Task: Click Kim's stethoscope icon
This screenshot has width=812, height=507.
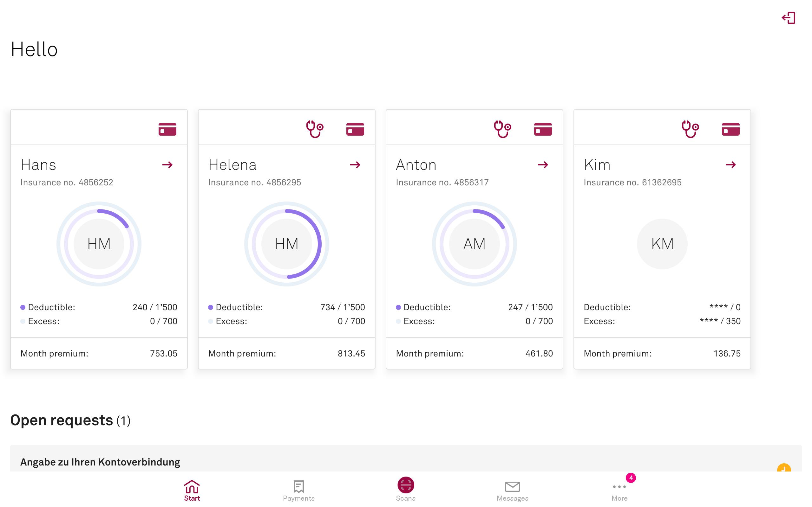Action: click(690, 129)
